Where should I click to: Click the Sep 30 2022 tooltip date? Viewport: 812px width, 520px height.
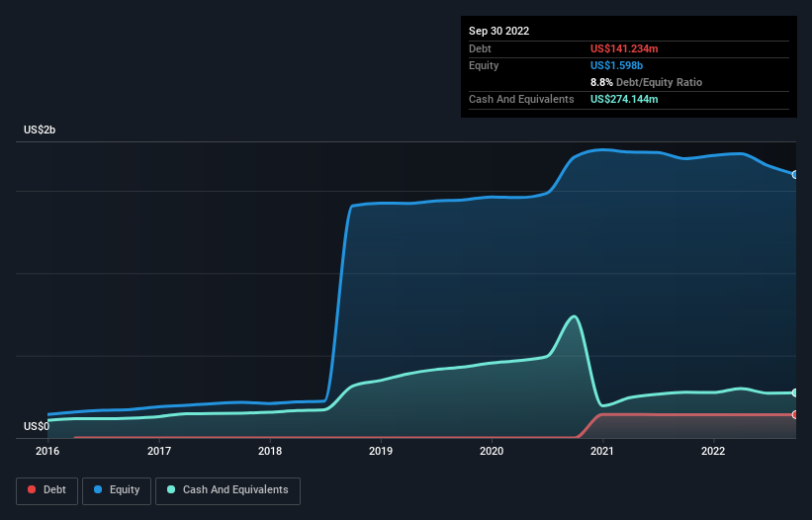pos(498,31)
